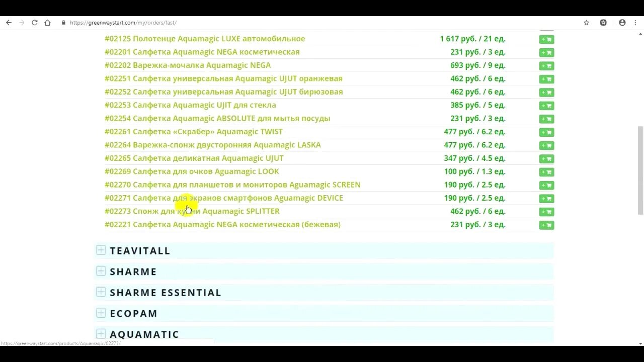
Task: Open #02261 Салфетка «Скрабер» Aquamagic TWIST
Action: click(x=194, y=131)
